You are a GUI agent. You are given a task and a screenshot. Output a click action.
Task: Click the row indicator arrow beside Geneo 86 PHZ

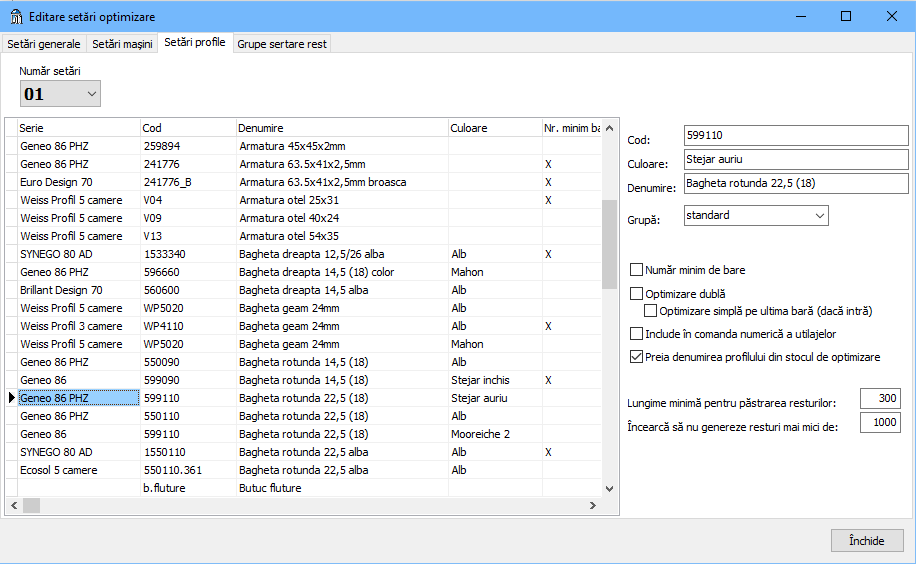[11, 398]
